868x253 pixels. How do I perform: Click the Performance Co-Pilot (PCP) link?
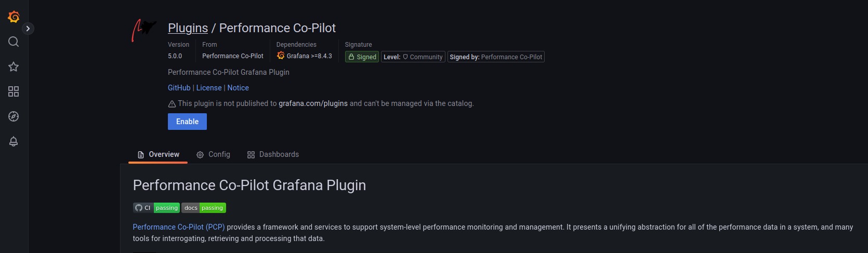[x=179, y=227]
